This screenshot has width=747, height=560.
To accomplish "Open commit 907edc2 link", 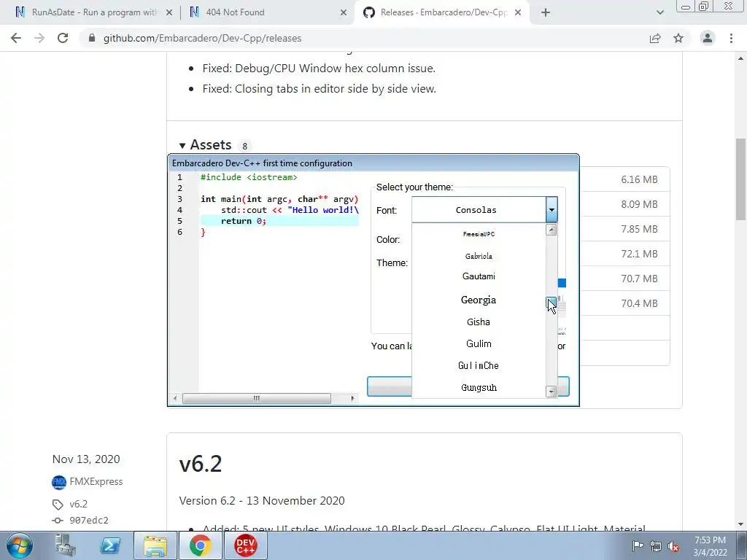I will 88,520.
